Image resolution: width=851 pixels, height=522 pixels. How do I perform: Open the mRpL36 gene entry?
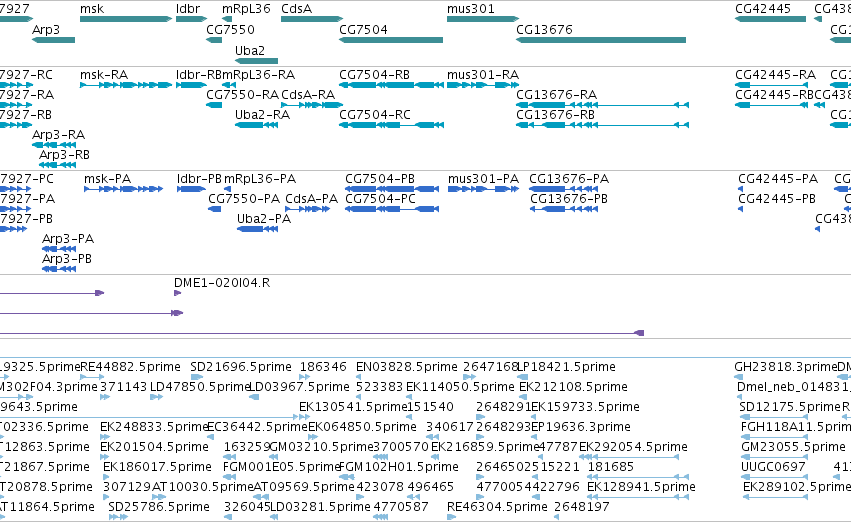[246, 9]
